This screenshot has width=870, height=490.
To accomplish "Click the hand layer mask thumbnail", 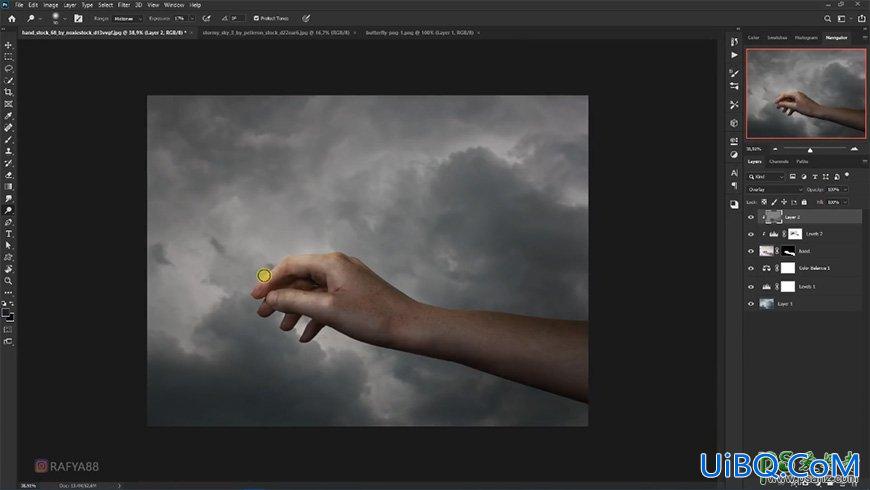I will (788, 251).
